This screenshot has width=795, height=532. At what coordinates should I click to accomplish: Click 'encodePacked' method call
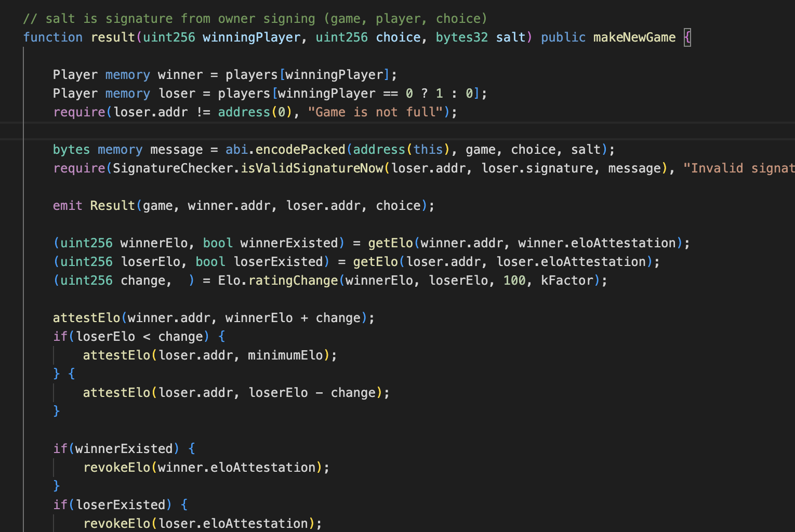(x=300, y=150)
